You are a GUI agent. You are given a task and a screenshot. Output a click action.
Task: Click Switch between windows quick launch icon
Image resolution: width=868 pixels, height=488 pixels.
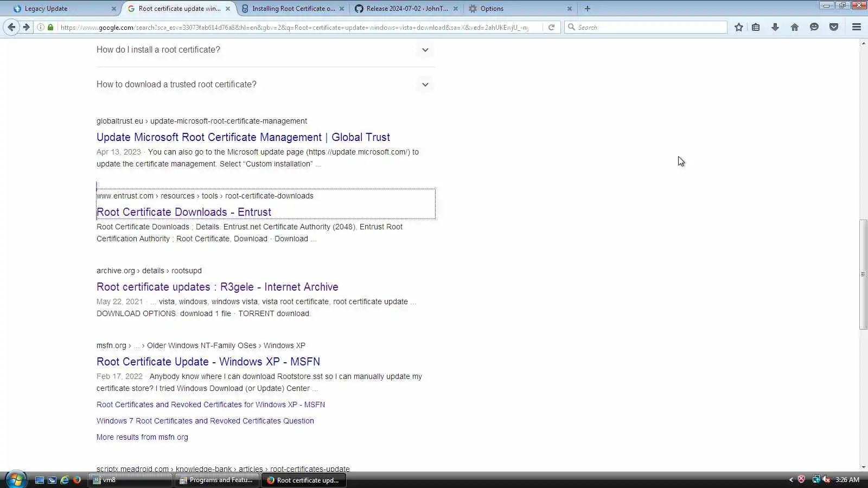click(52, 480)
